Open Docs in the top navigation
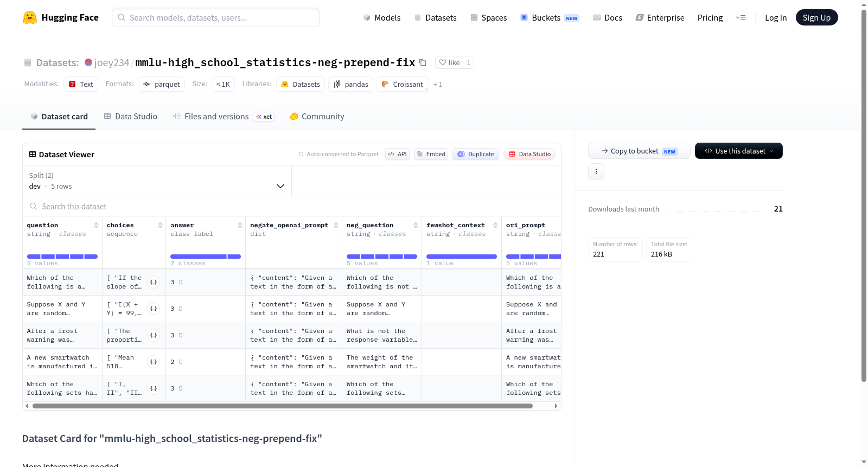868x467 pixels. 608,18
